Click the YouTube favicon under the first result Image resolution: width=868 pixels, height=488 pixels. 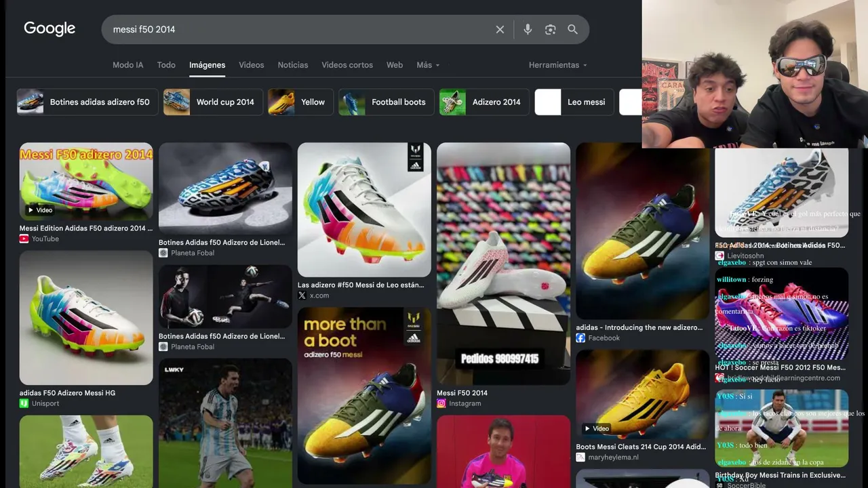point(24,239)
